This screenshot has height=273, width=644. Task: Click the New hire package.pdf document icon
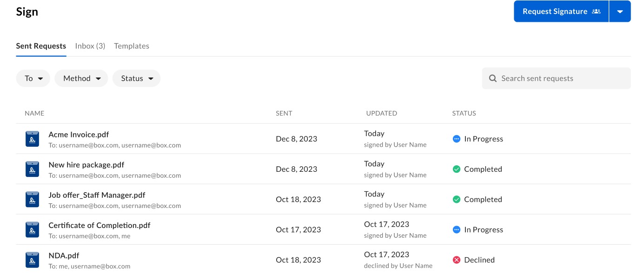pyautogui.click(x=32, y=169)
